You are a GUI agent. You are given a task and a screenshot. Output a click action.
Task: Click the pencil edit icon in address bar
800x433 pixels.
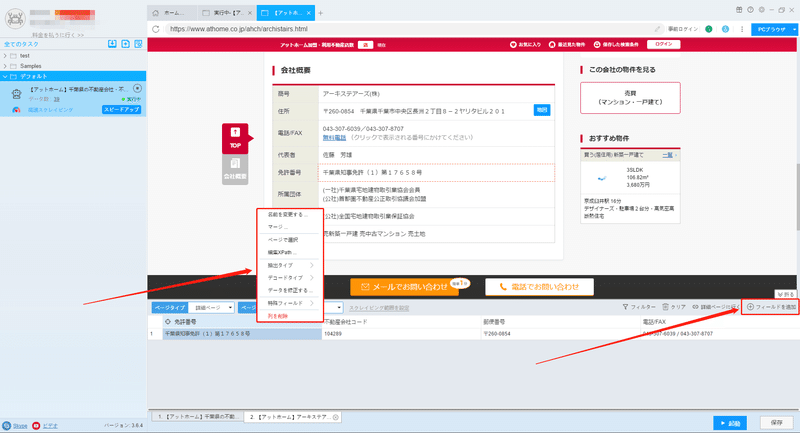tap(658, 29)
